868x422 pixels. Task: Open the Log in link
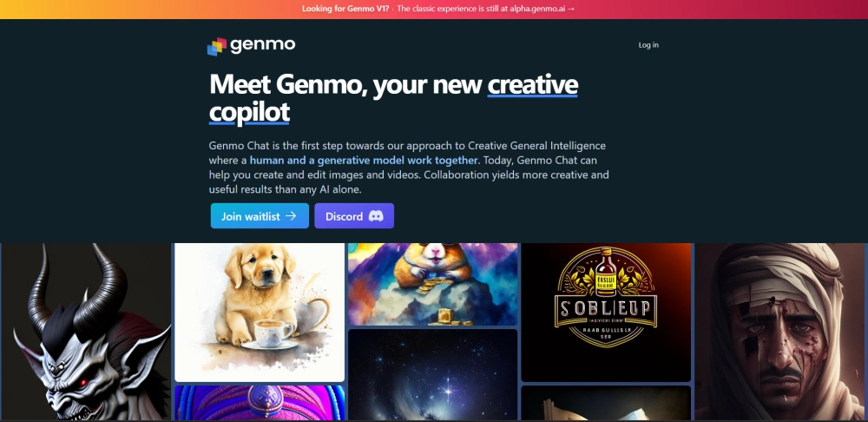[648, 45]
